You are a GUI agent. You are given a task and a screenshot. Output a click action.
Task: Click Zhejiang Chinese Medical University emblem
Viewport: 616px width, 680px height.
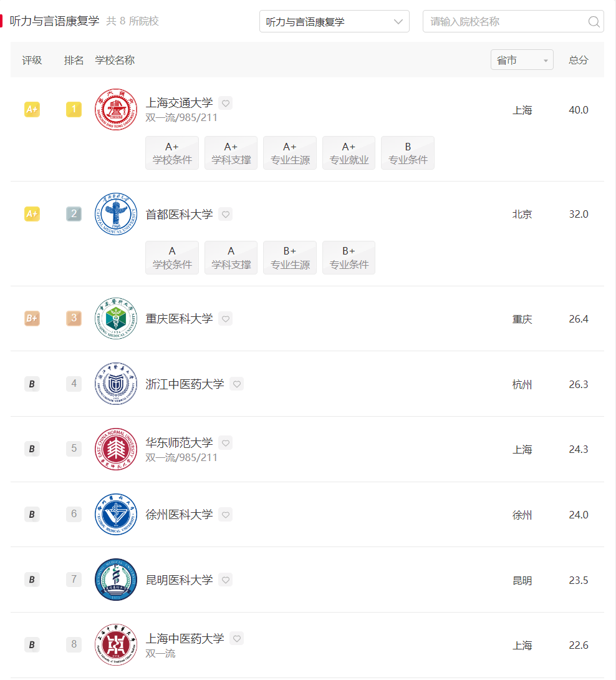click(116, 384)
